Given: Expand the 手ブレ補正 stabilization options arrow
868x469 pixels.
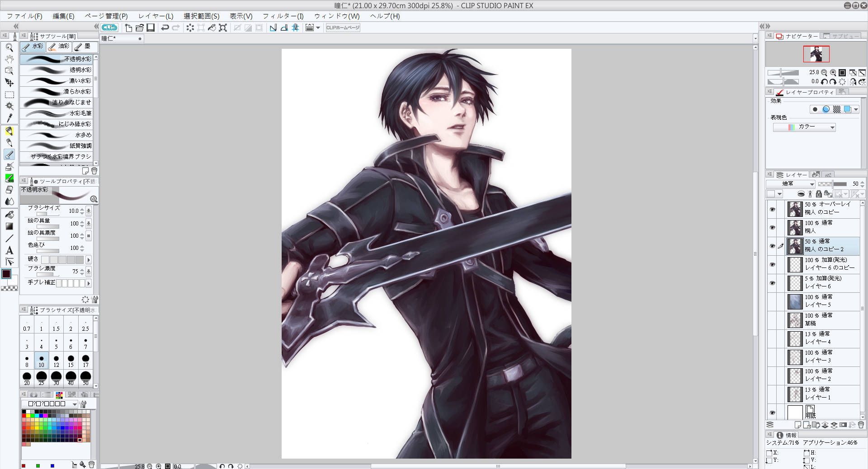Looking at the screenshot, I should 89,283.
